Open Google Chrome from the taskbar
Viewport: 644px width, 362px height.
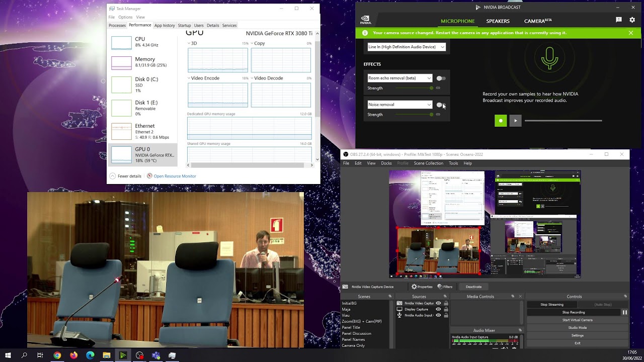click(x=57, y=355)
